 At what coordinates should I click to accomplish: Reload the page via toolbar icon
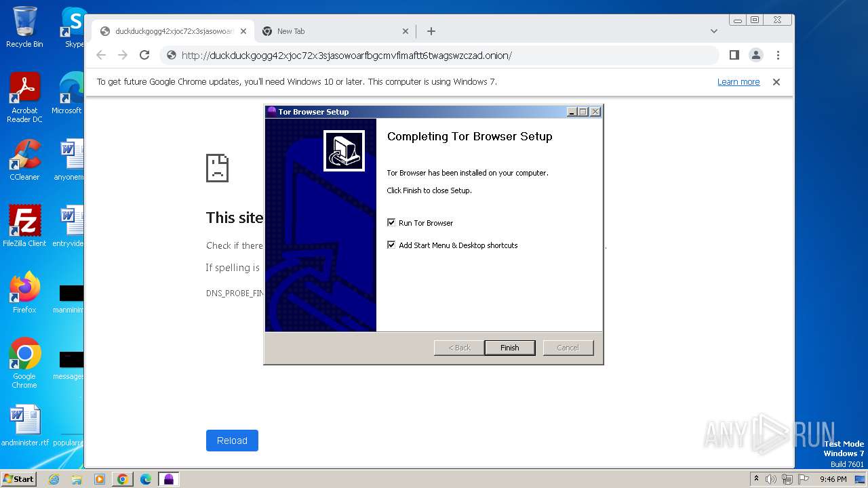[144, 55]
